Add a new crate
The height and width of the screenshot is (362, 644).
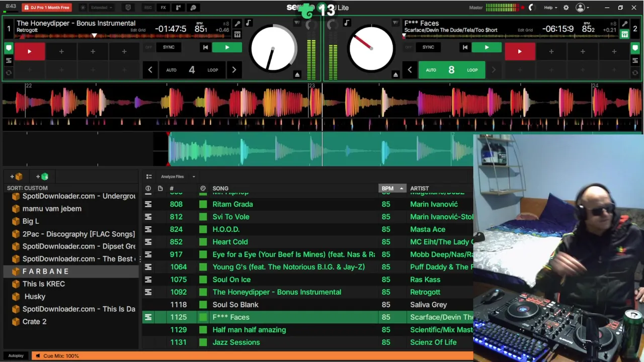click(x=16, y=176)
